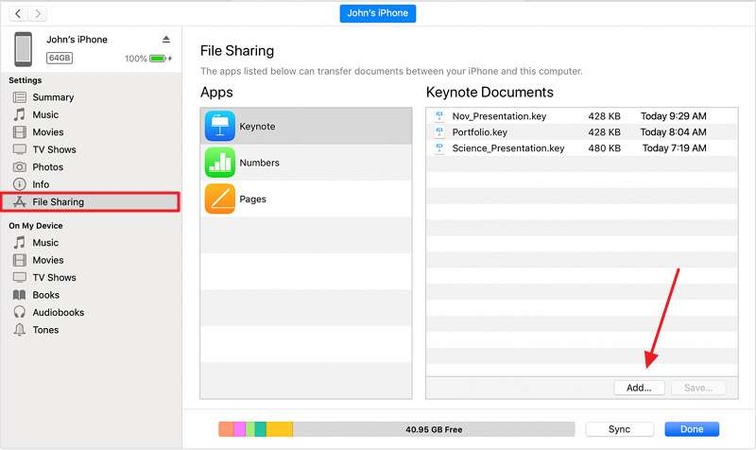The image size is (756, 450).
Task: Select Nov_Presentation.key document
Action: 581,116
